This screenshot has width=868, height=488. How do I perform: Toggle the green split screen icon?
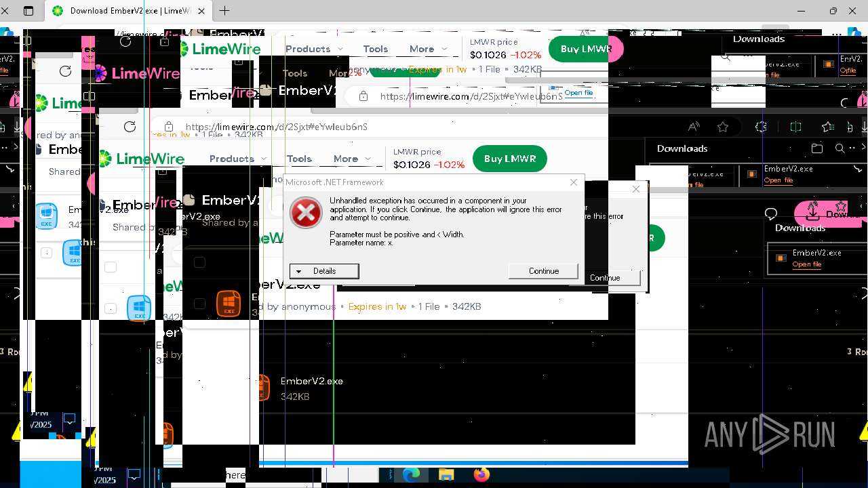(796, 127)
